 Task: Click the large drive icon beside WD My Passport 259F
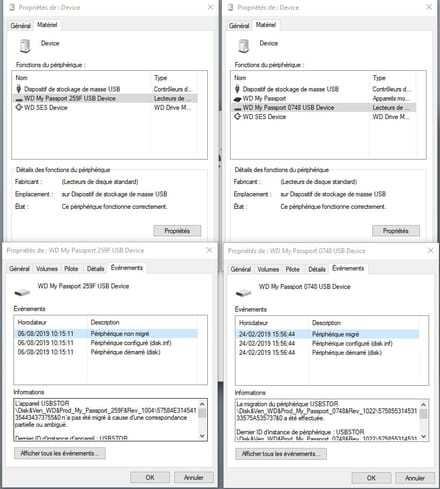pos(22,292)
